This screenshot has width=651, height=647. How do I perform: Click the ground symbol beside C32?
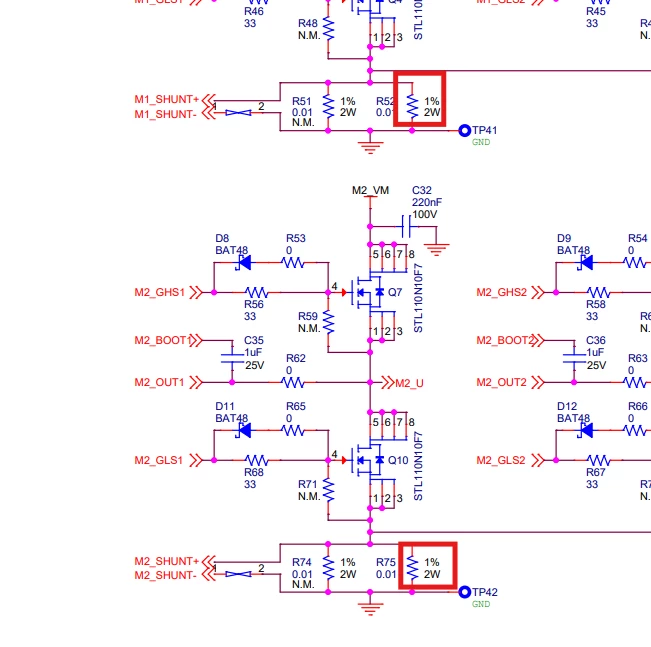pyautogui.click(x=436, y=250)
